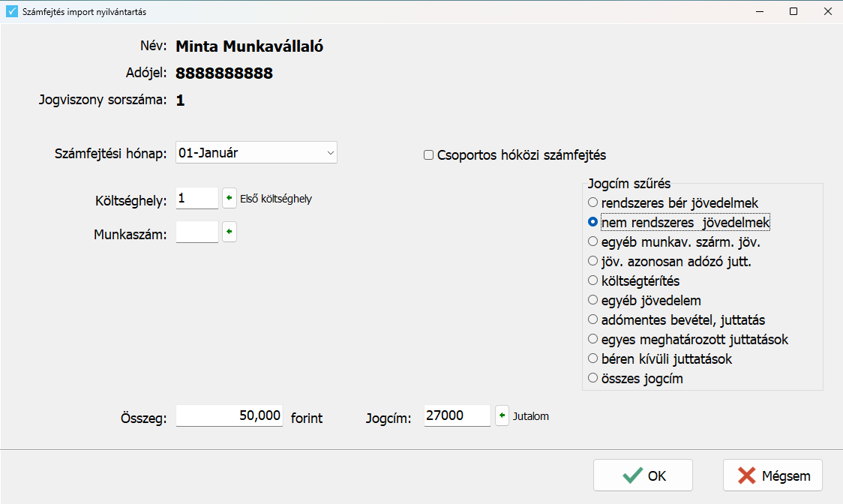
Task: Select rendszeres bér jövedelmek radio option
Action: (593, 202)
